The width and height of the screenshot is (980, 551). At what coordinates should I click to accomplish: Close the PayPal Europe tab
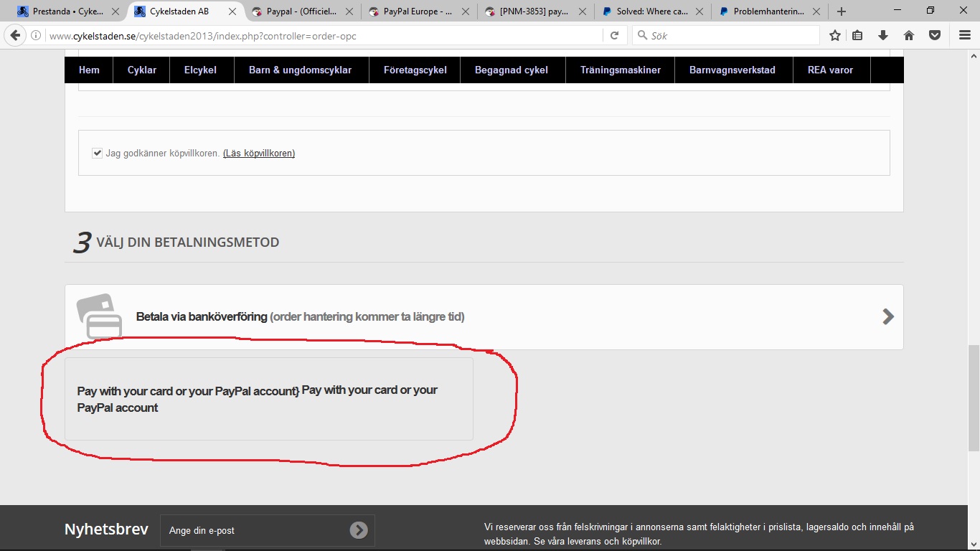466,11
